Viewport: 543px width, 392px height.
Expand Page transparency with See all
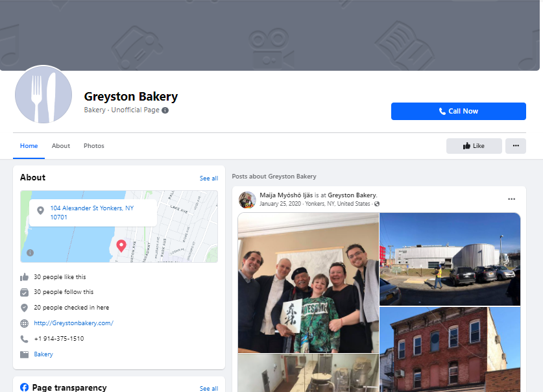(208, 388)
